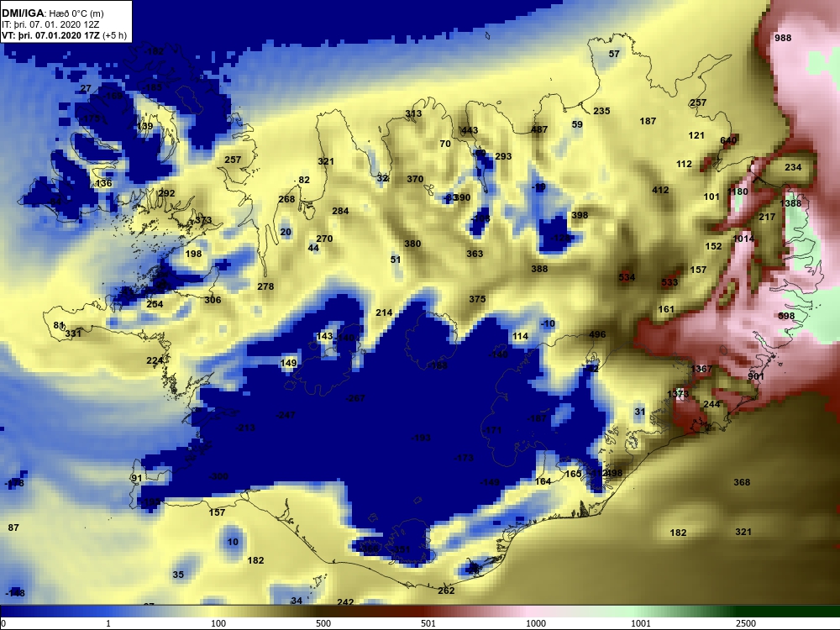Select the negative value -213

coord(245,428)
